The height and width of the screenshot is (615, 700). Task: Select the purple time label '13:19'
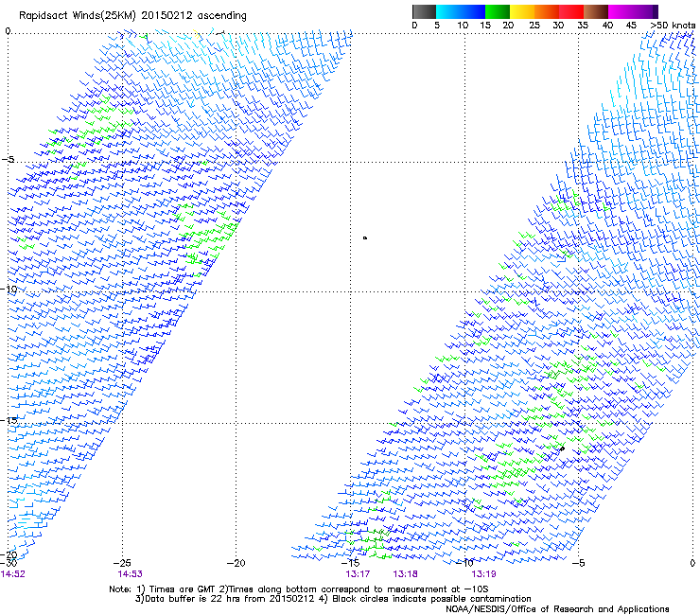(x=483, y=574)
